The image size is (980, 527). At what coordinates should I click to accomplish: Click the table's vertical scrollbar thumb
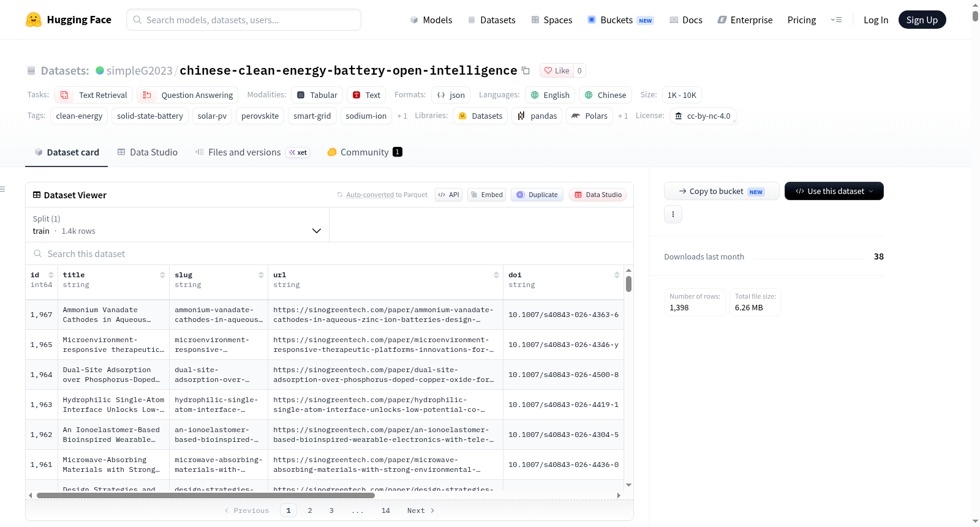point(628,284)
